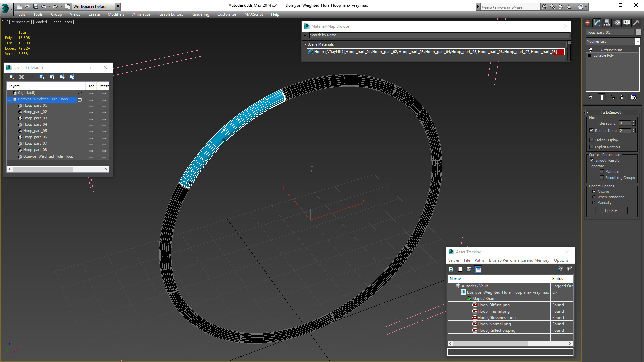Image resolution: width=644 pixels, height=362 pixels.
Task: Add selected objects to layer plus icon
Action: 32,77
